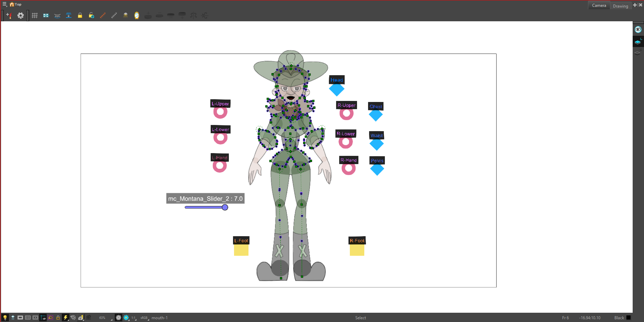Open the gear settings icon in toolbar
The width and height of the screenshot is (644, 322).
point(21,15)
